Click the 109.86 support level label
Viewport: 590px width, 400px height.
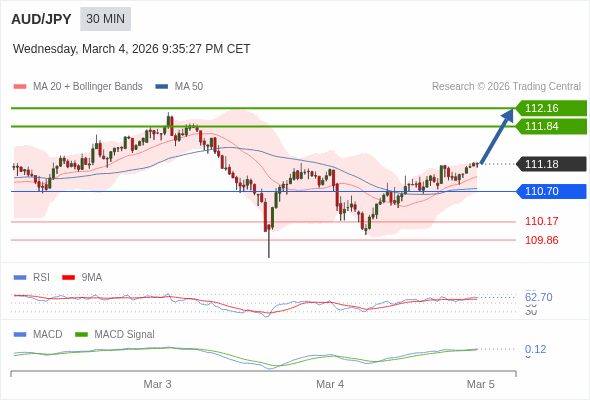point(541,240)
